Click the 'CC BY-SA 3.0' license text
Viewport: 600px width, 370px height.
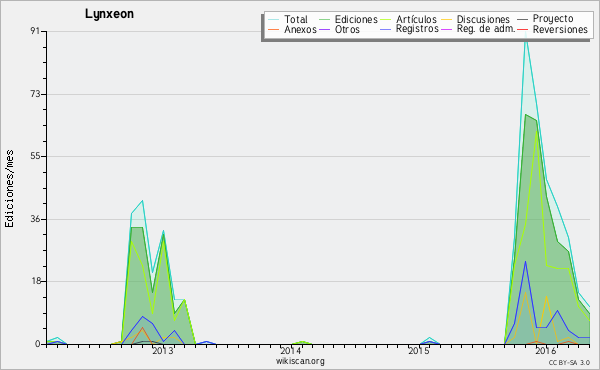pos(569,363)
